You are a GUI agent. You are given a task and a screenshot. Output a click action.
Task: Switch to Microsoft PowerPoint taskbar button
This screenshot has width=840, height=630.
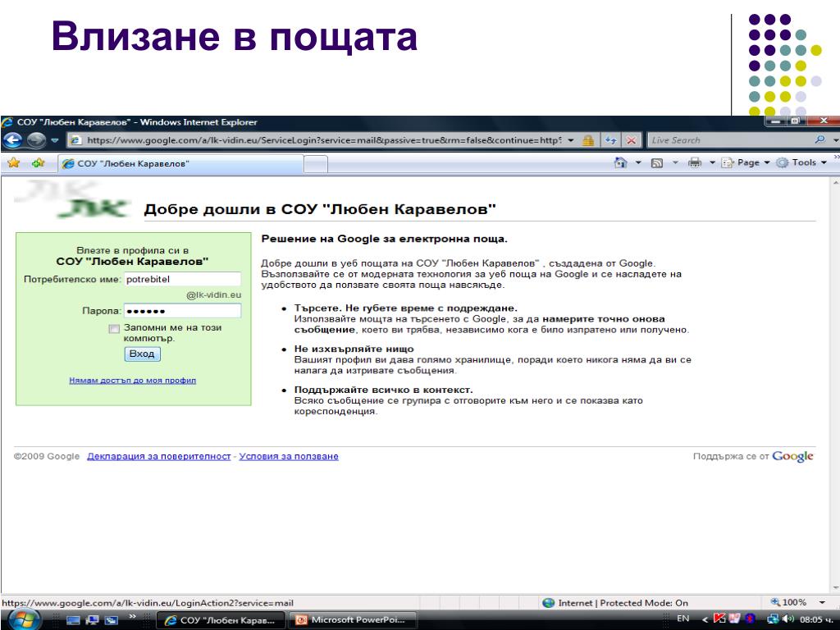(x=353, y=620)
